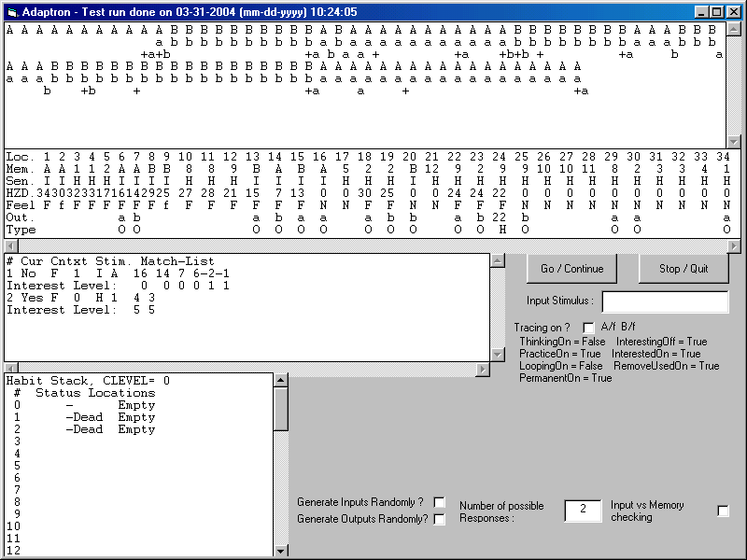Click the Adaptron title bar app icon
This screenshot has width=747, height=560.
(x=12, y=12)
